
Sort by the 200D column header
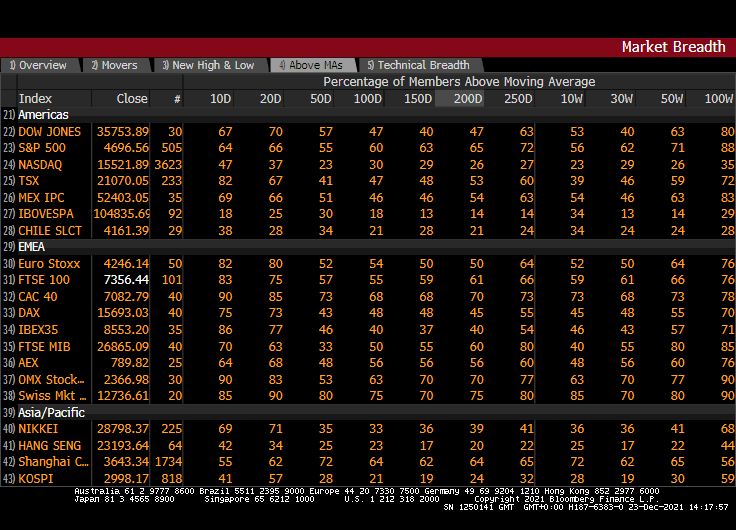(467, 99)
